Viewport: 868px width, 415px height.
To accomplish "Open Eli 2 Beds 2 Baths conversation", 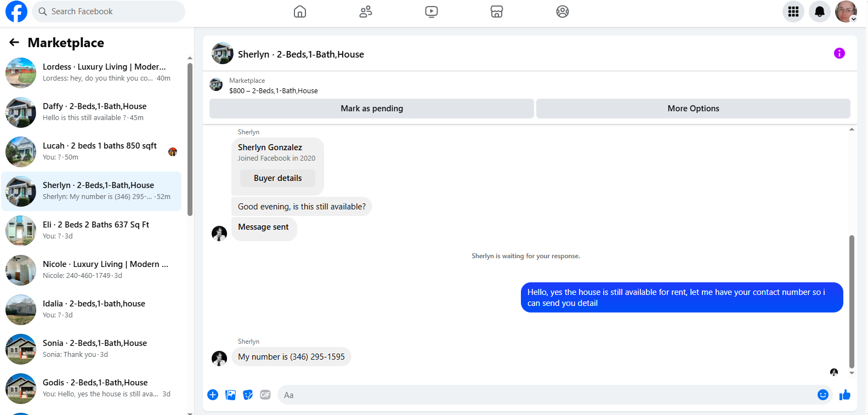I will pos(92,231).
